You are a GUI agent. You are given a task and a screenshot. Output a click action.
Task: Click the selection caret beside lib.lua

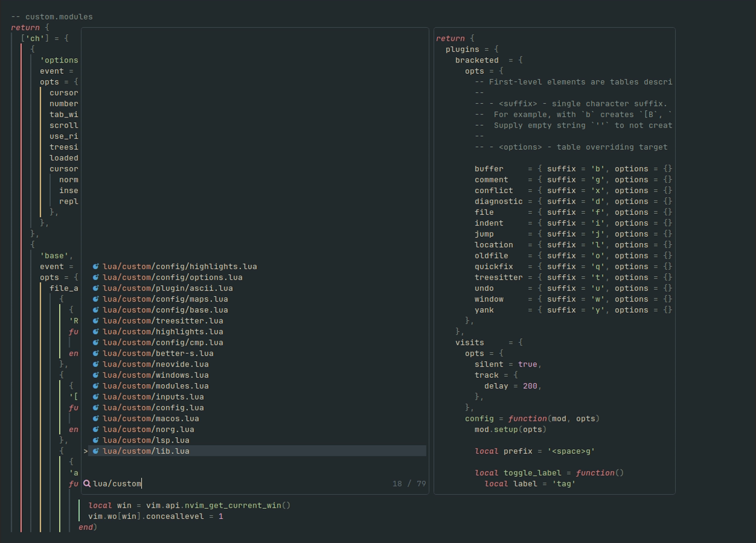86,451
